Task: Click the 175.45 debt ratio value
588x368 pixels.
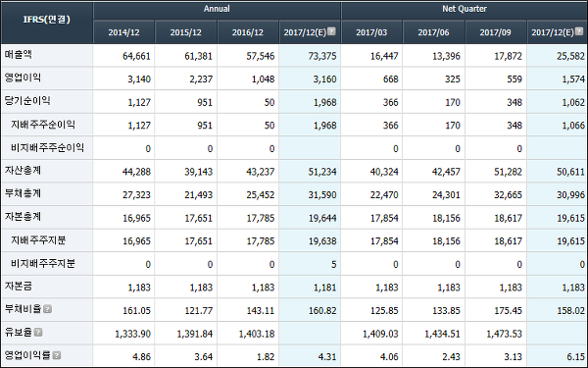Action: click(x=508, y=311)
